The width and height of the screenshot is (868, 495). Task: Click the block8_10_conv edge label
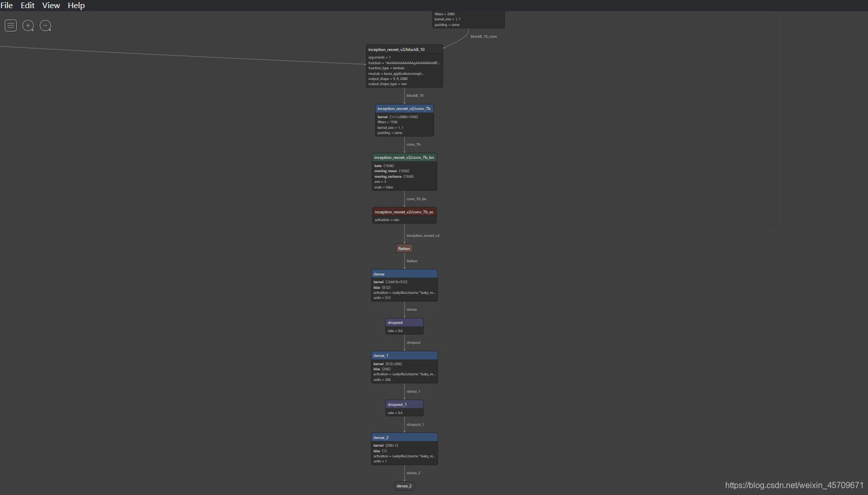(484, 37)
